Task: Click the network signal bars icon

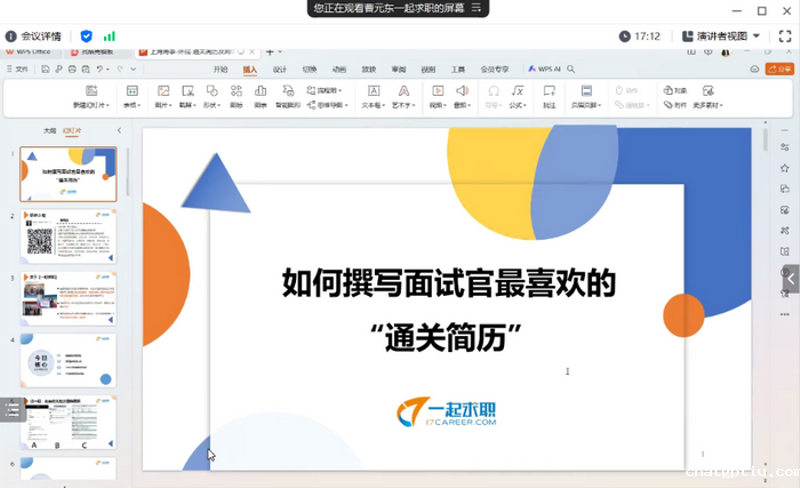Action: tap(109, 36)
